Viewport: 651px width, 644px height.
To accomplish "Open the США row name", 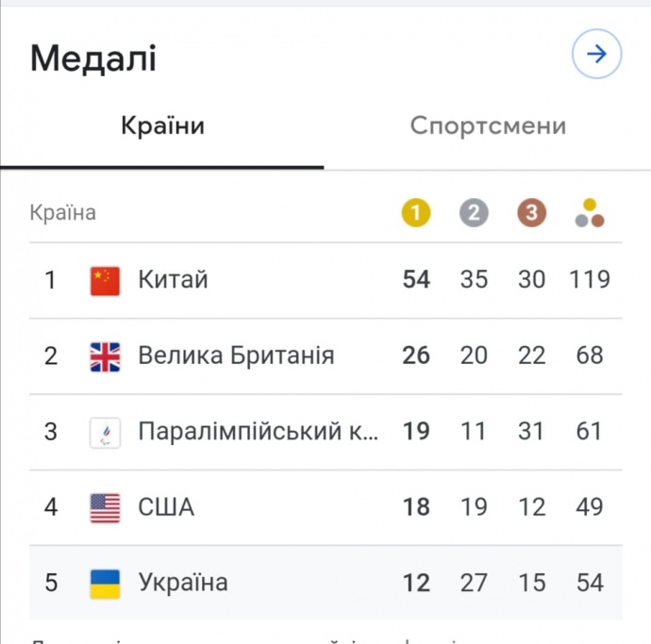I will [x=166, y=508].
